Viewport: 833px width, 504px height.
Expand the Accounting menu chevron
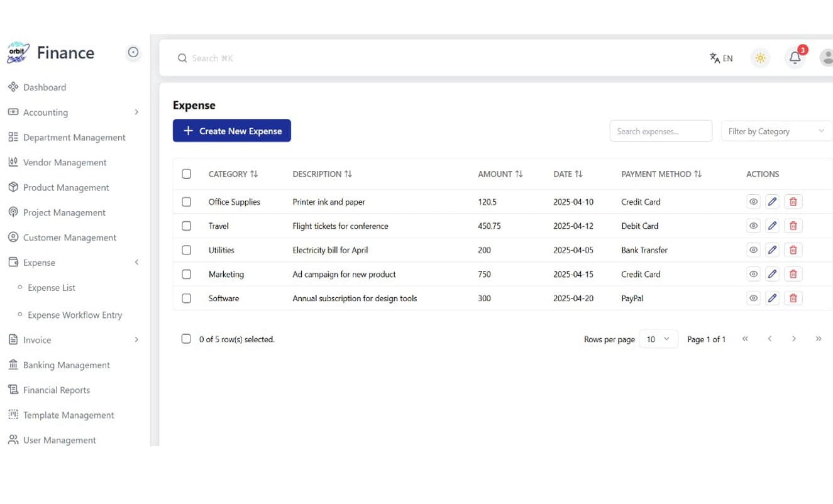[136, 112]
